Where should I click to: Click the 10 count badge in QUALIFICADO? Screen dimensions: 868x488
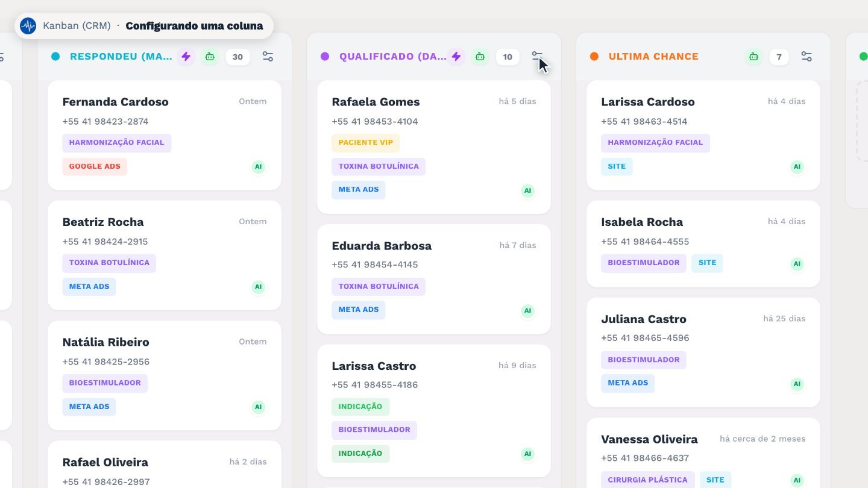[508, 57]
